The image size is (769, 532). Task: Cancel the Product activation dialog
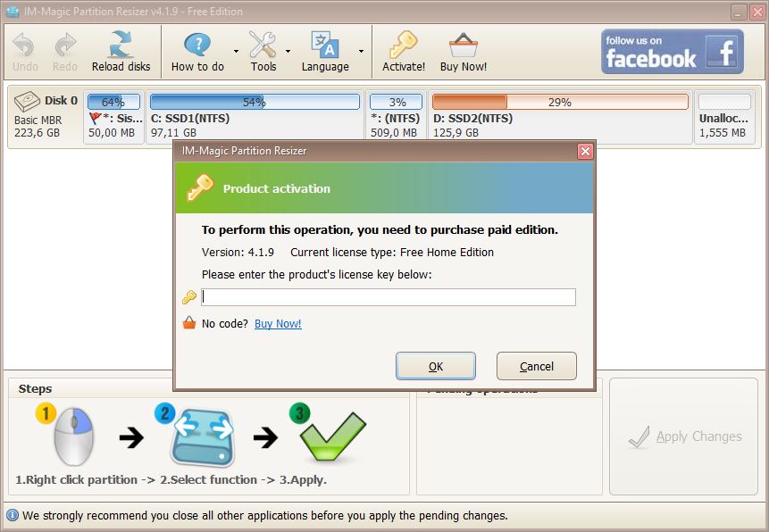pos(537,366)
